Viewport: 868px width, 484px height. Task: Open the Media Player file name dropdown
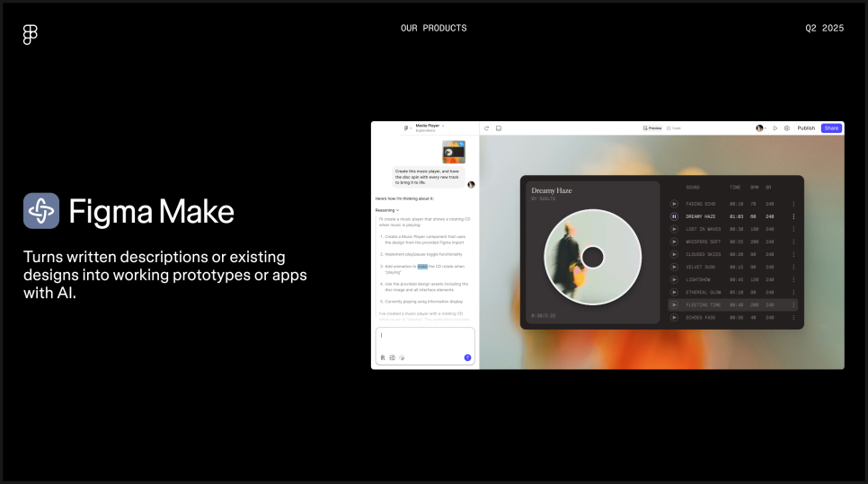point(430,126)
